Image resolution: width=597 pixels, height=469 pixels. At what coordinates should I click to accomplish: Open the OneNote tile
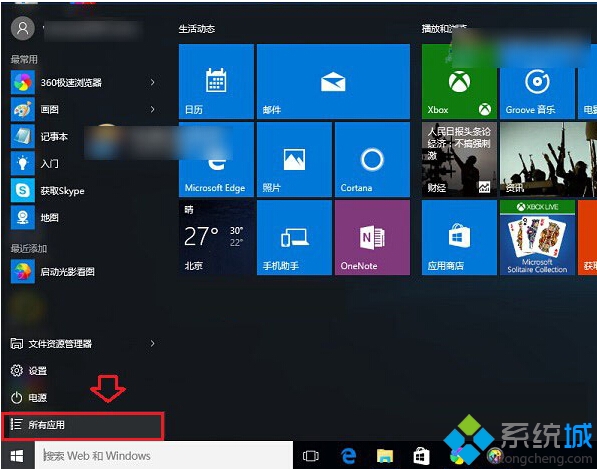[x=372, y=238]
